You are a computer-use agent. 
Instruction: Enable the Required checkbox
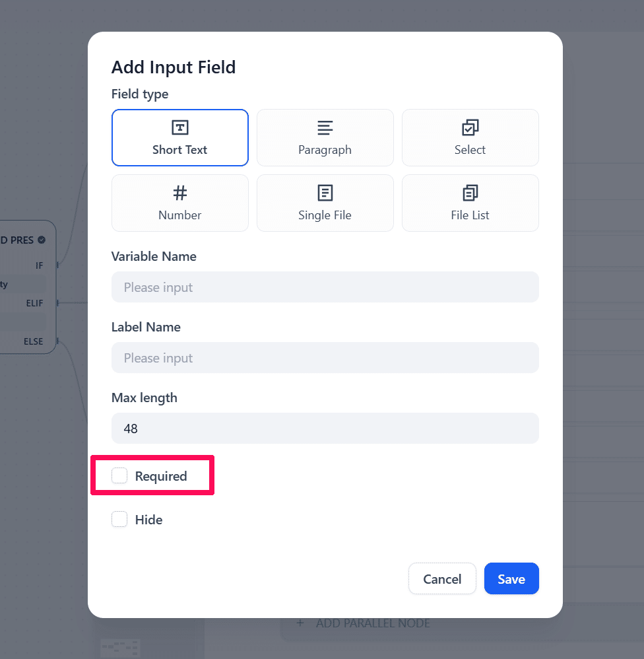(x=119, y=475)
